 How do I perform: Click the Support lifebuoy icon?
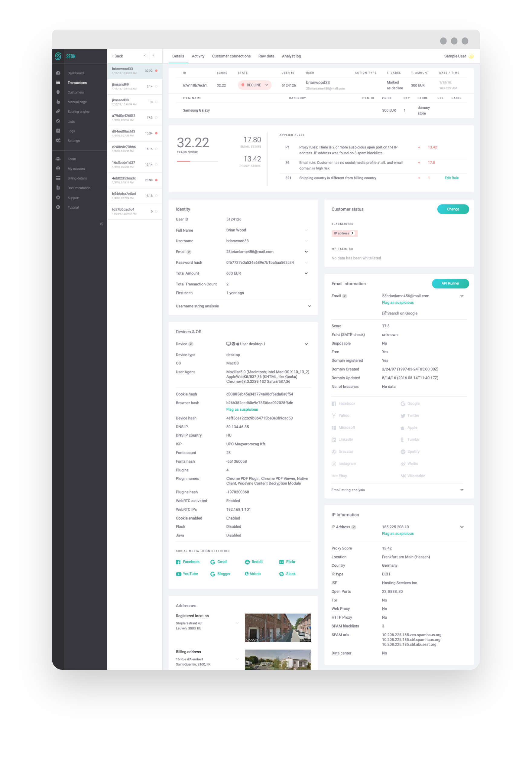pyautogui.click(x=58, y=198)
